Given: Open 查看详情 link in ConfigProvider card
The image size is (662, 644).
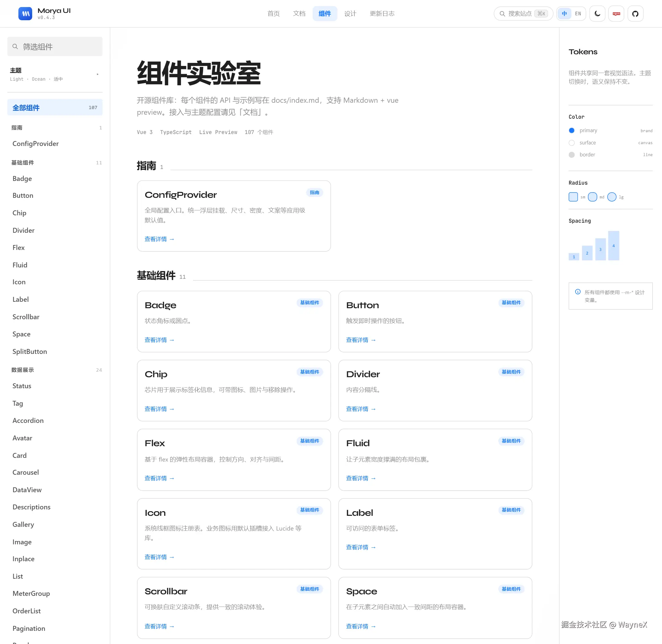Looking at the screenshot, I should (x=159, y=239).
